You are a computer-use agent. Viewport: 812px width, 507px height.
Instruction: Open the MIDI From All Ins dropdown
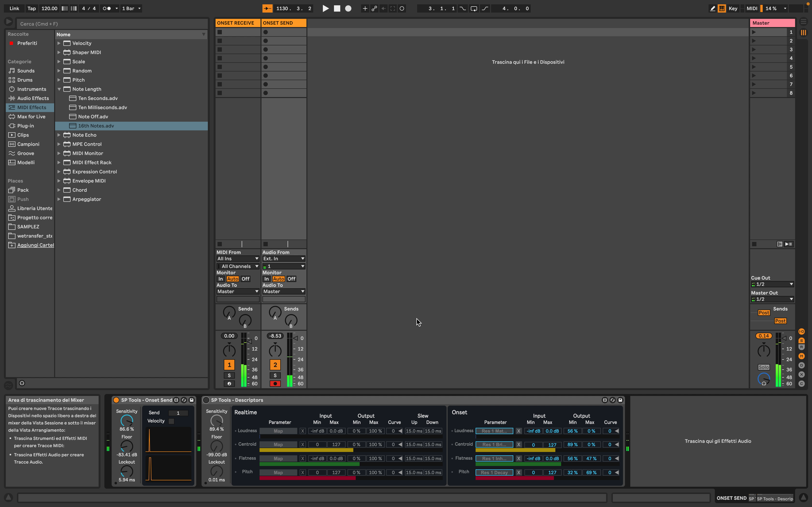(x=238, y=259)
